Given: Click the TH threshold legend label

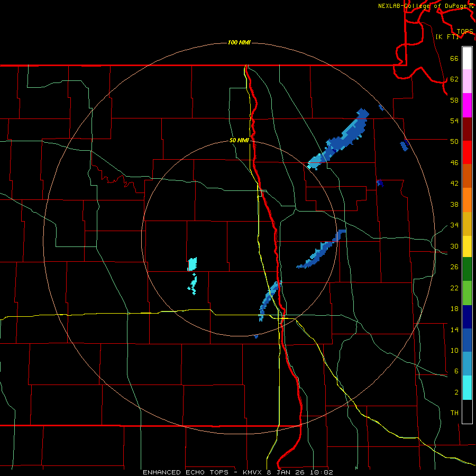Looking at the screenshot, I should 454,413.
